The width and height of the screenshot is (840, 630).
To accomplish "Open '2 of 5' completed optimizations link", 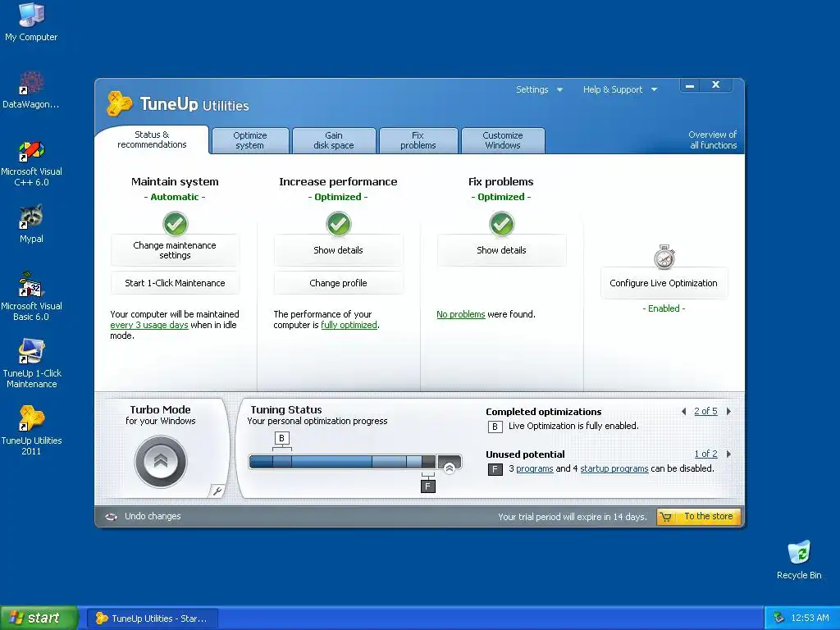I will [705, 412].
